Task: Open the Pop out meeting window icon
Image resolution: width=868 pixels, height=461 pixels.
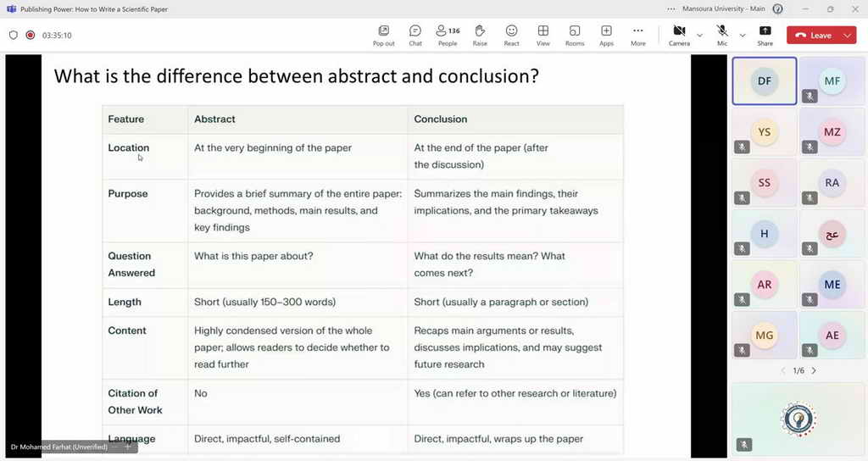Action: (x=384, y=36)
